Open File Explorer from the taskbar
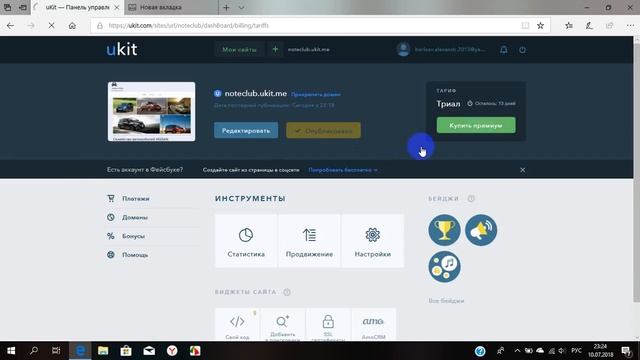Screen dimensions: 640x360 click(103, 351)
